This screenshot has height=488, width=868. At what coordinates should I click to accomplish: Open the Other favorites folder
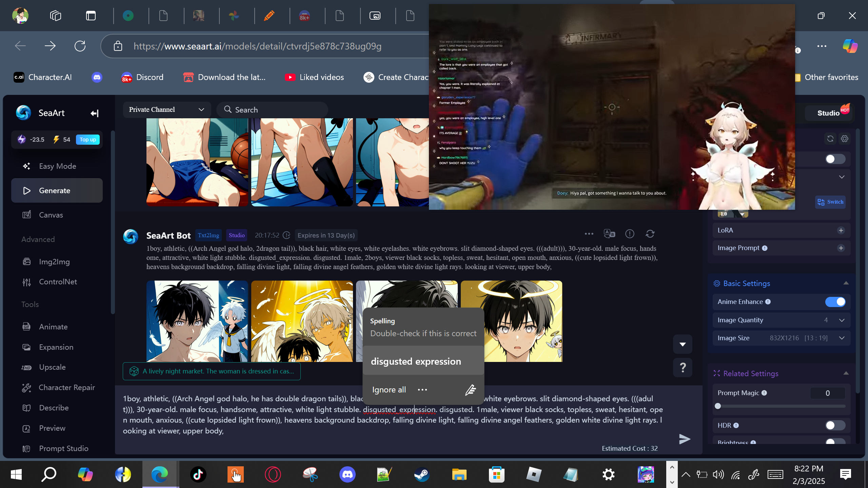pyautogui.click(x=827, y=77)
